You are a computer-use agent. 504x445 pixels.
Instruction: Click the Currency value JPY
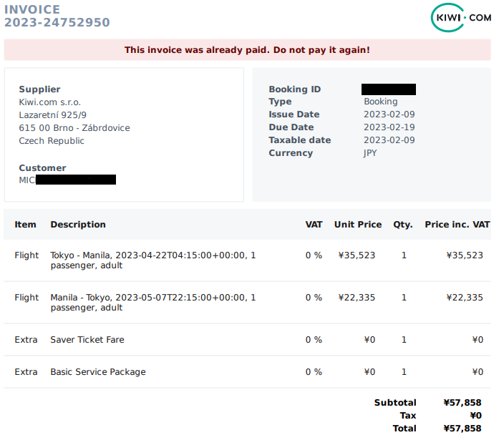pos(370,153)
